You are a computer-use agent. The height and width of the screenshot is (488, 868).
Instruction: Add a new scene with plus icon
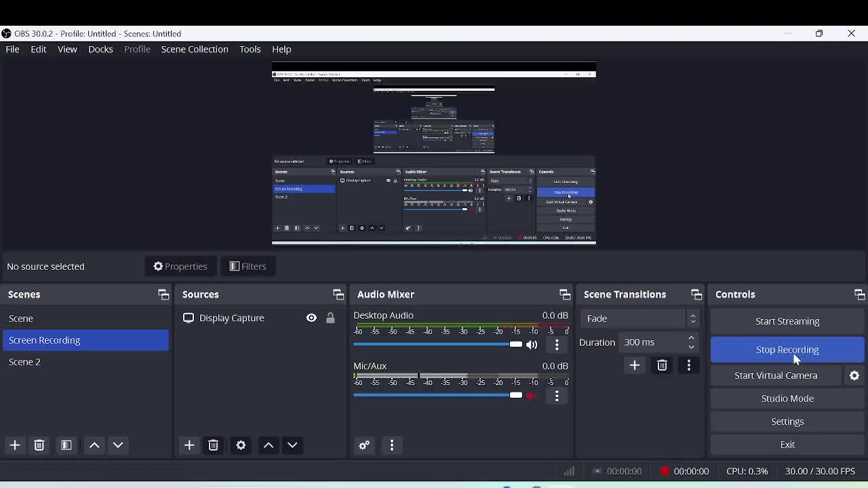click(x=15, y=445)
